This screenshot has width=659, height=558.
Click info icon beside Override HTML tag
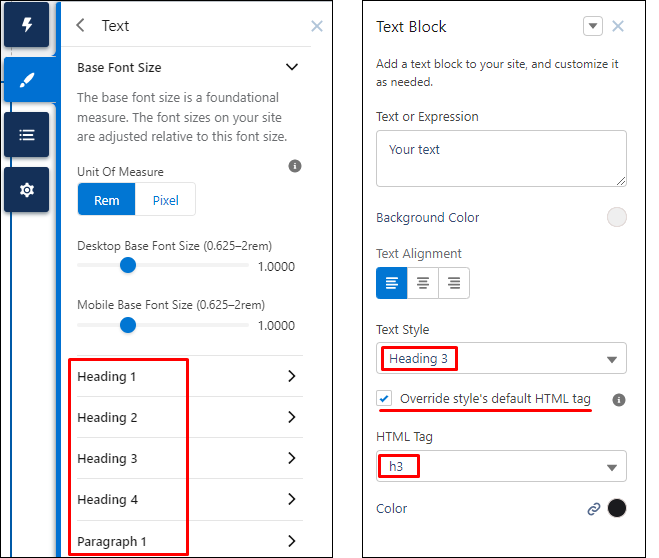(x=619, y=400)
